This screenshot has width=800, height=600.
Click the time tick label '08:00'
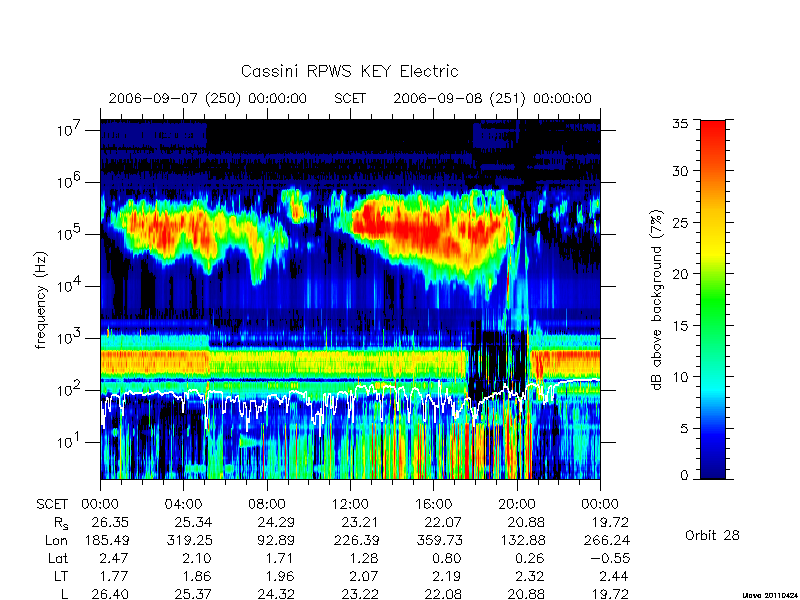coord(267,505)
